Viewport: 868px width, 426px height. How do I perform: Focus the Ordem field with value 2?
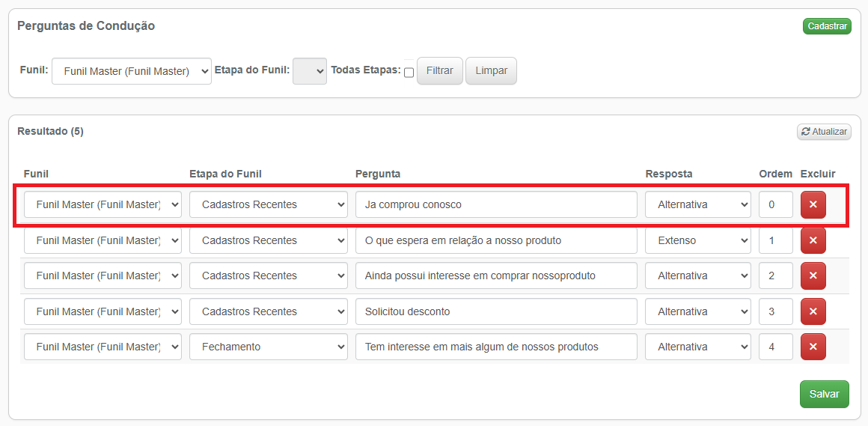point(775,276)
